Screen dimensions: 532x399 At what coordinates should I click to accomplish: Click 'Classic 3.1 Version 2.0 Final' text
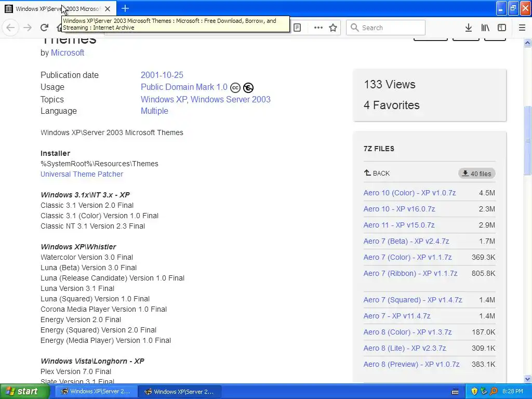pyautogui.click(x=87, y=205)
